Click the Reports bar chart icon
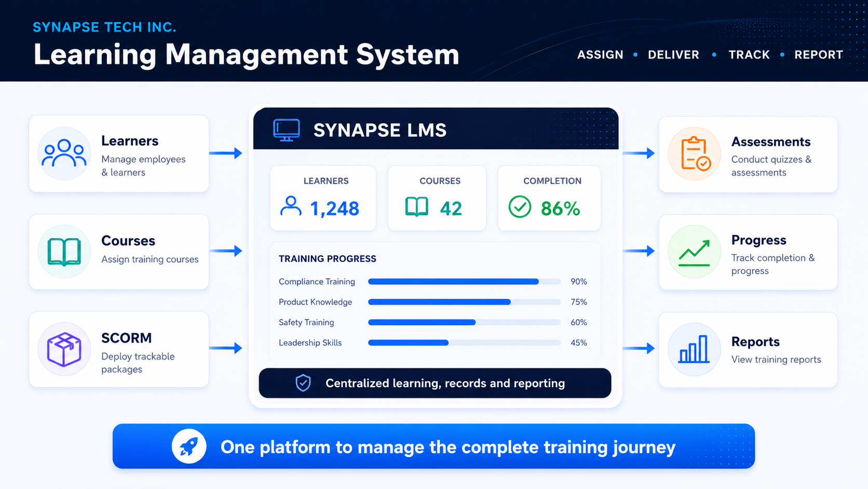Image resolution: width=868 pixels, height=489 pixels. pos(694,349)
